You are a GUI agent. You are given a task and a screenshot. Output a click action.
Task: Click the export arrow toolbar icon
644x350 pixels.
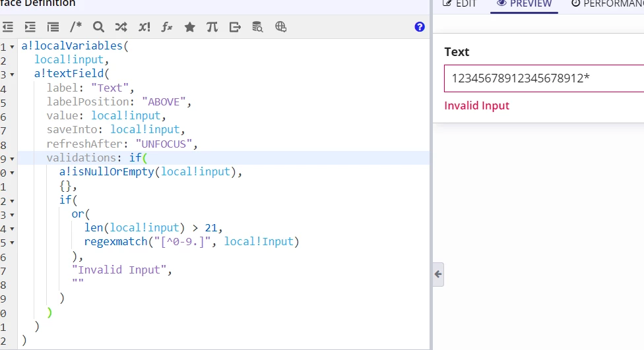point(235,27)
